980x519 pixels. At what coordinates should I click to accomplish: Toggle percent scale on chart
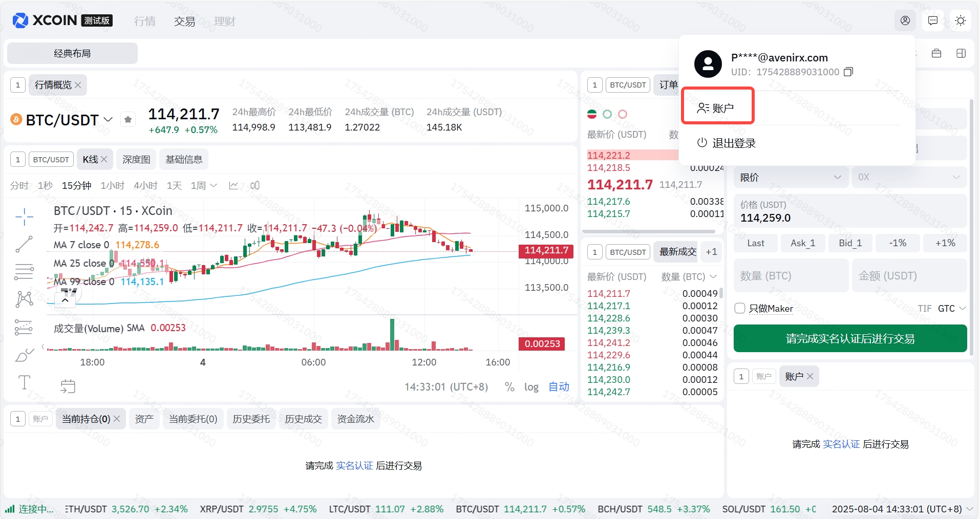point(509,387)
